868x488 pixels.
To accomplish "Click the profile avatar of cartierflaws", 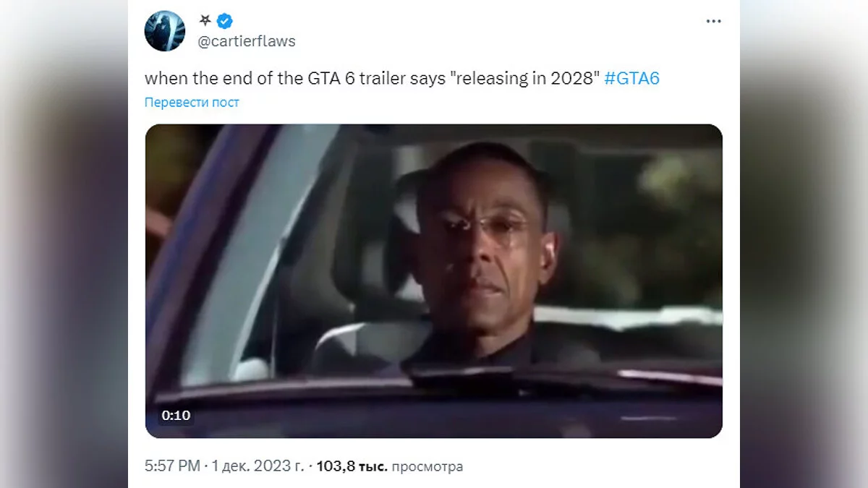I will click(165, 31).
